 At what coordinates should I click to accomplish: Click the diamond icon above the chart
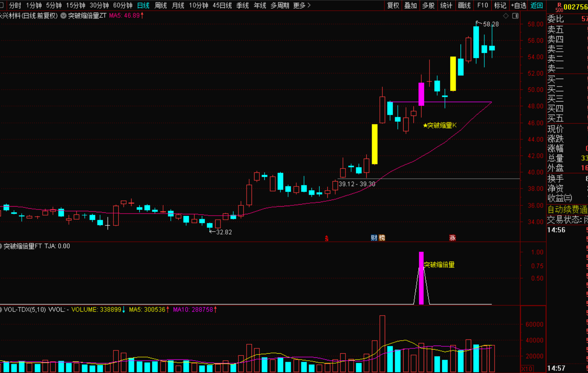(x=506, y=16)
